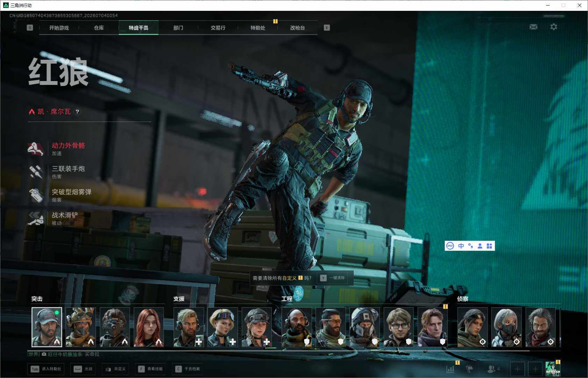This screenshot has width=588, height=378.
Task: Select the 三联装手炮 skill icon
Action: tap(36, 172)
